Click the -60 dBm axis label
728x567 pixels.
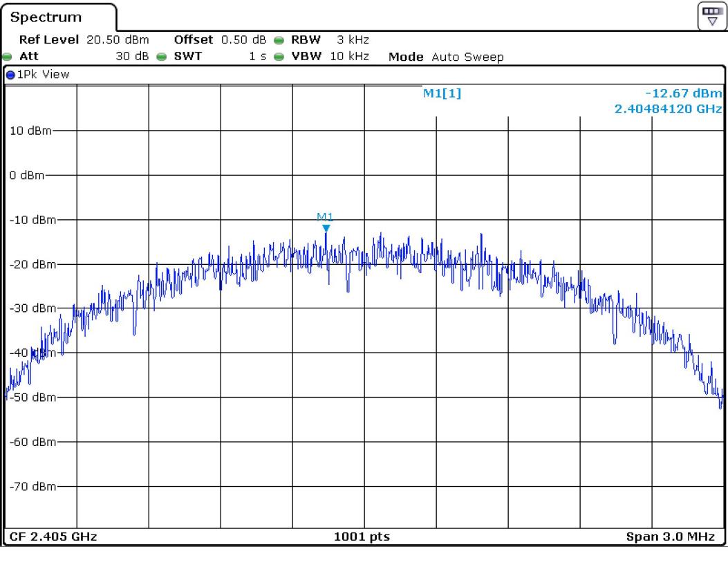click(x=33, y=442)
